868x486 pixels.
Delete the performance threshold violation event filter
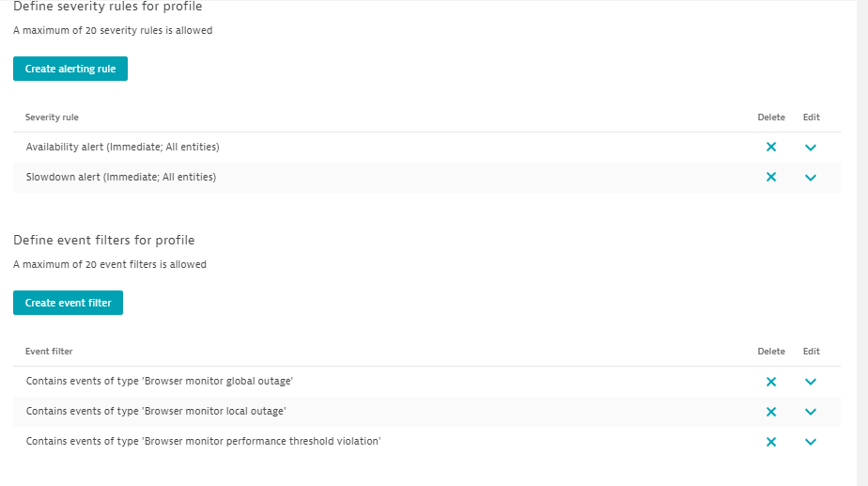pyautogui.click(x=771, y=442)
